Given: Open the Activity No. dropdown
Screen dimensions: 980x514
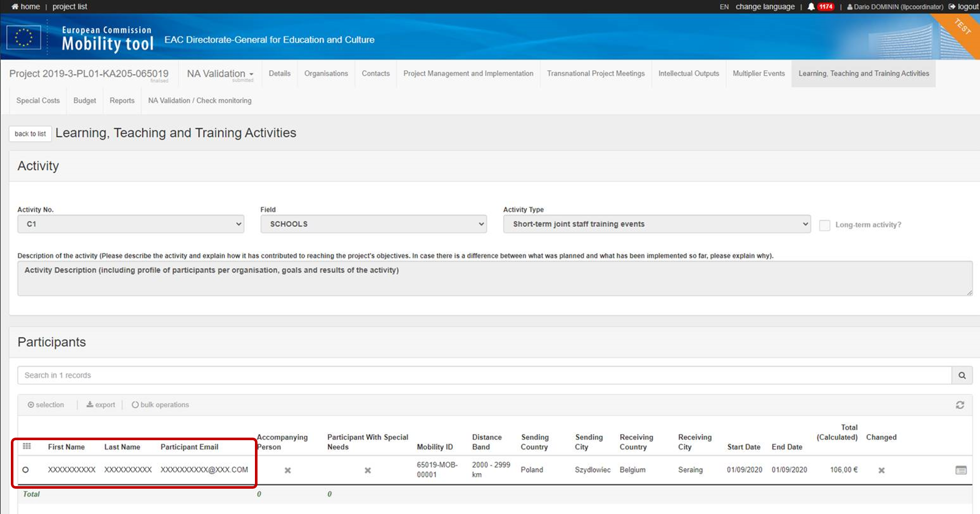Looking at the screenshot, I should [131, 224].
